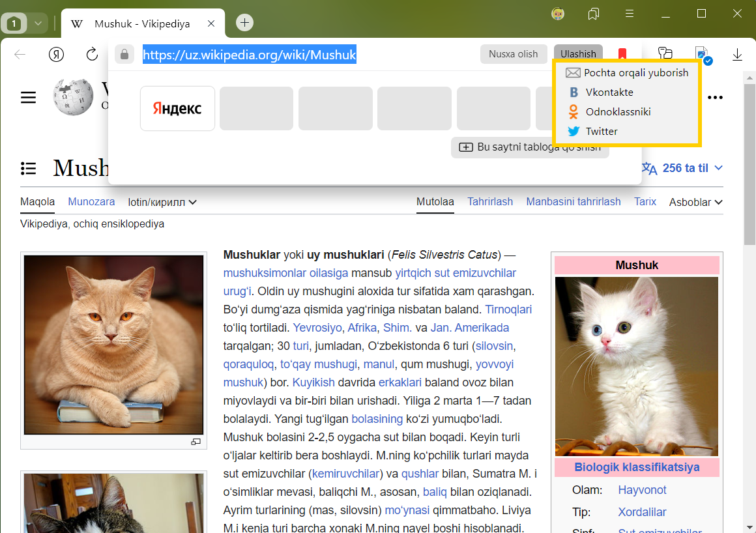Click the Yandex home button
Viewport: 756px width, 533px height.
[56, 54]
